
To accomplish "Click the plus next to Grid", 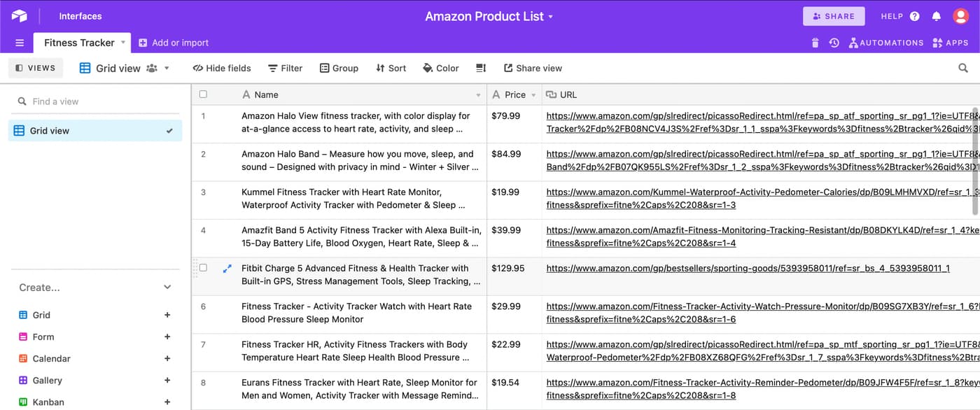I will click(x=167, y=315).
